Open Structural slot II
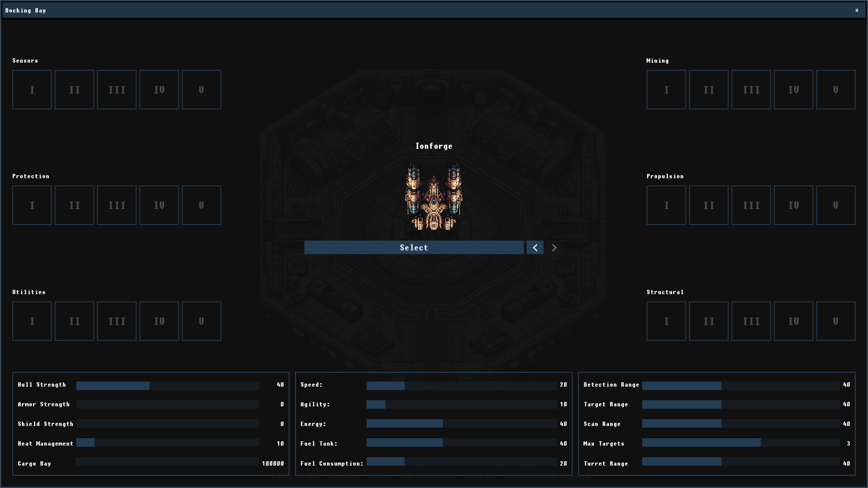Viewport: 868px width, 488px height. pyautogui.click(x=708, y=321)
